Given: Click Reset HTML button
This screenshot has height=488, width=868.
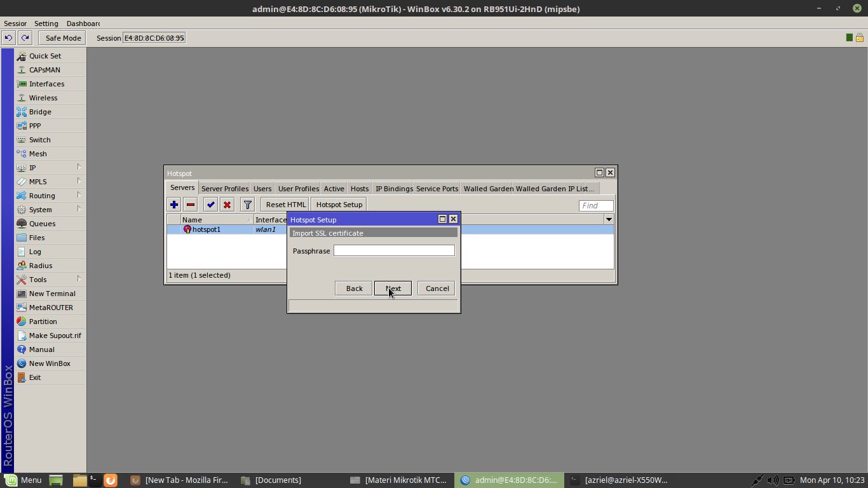Looking at the screenshot, I should coord(285,205).
